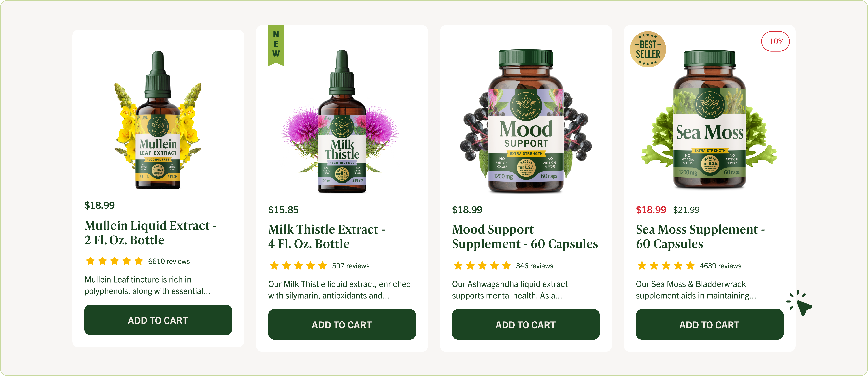Click the NEW ribbon badge
Viewport: 868px width, 376px height.
[276, 45]
